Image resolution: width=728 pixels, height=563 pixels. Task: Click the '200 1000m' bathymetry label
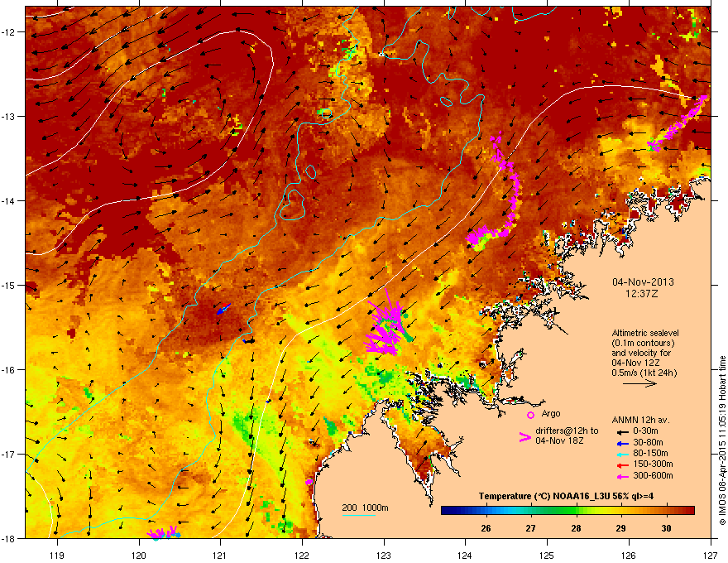point(365,508)
